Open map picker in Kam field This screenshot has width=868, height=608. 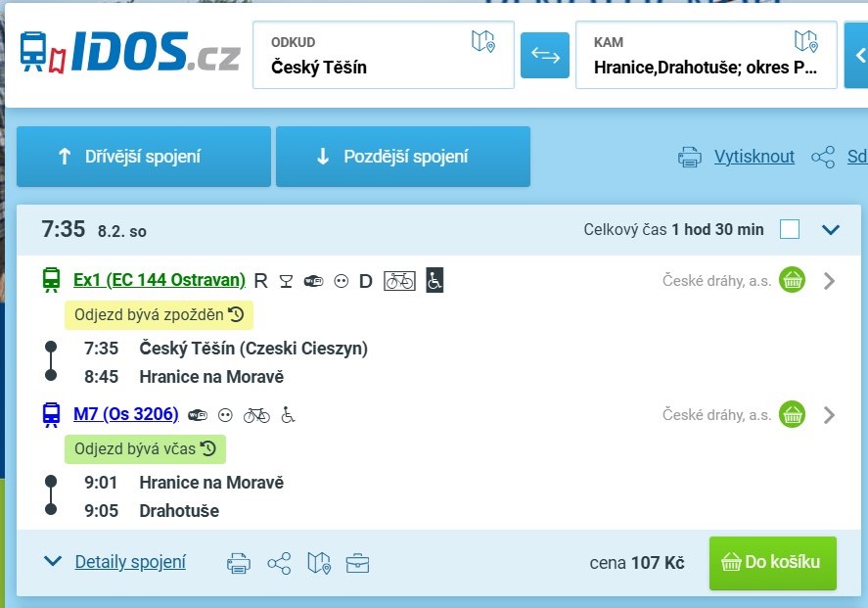click(805, 41)
